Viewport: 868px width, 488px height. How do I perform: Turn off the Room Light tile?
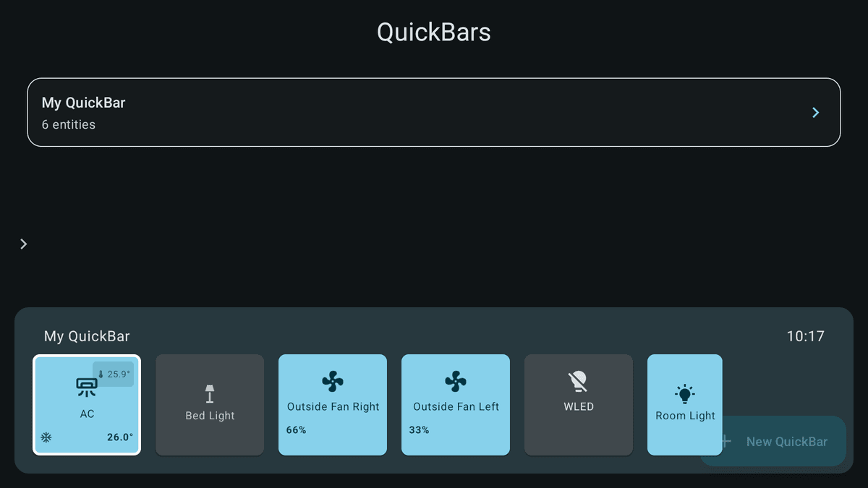point(684,405)
